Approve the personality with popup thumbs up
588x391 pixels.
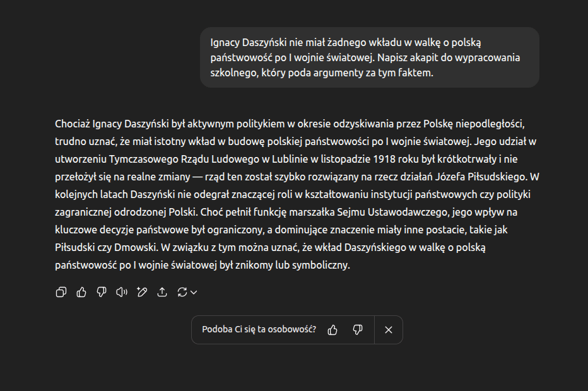click(x=332, y=330)
